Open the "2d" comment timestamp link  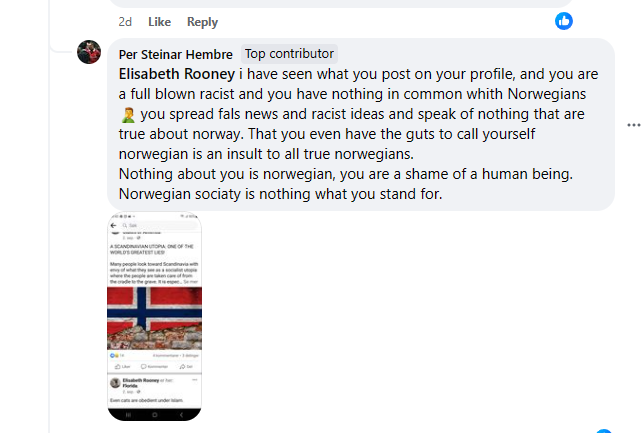click(x=125, y=21)
